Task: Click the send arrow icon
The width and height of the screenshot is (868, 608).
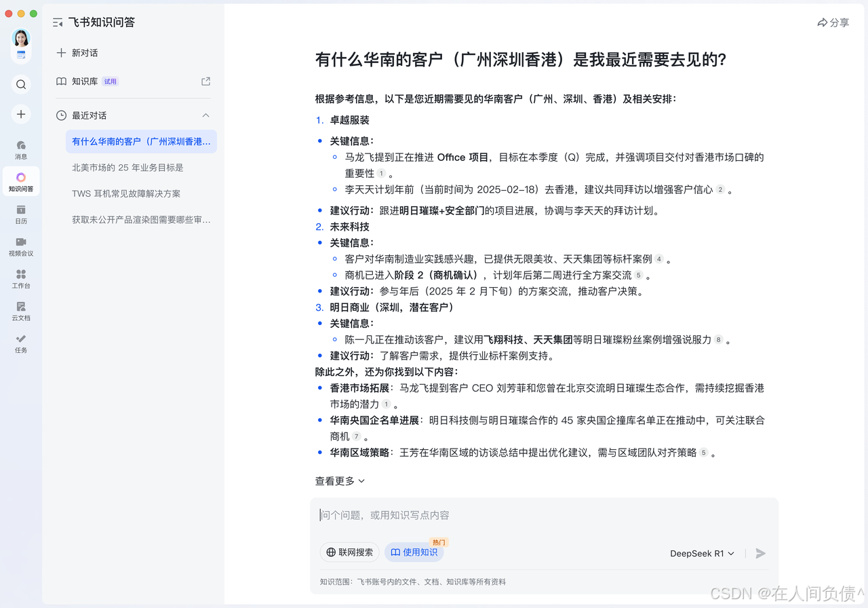Action: point(761,553)
